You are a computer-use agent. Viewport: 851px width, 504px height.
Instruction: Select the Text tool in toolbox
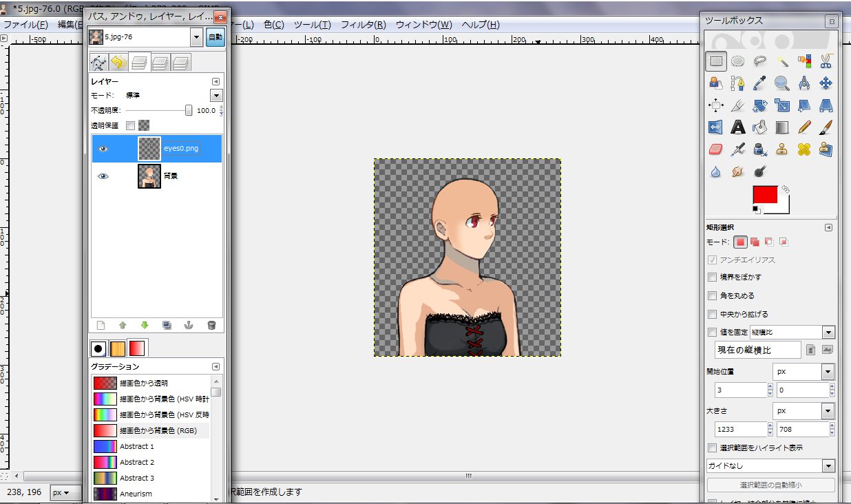pyautogui.click(x=737, y=127)
